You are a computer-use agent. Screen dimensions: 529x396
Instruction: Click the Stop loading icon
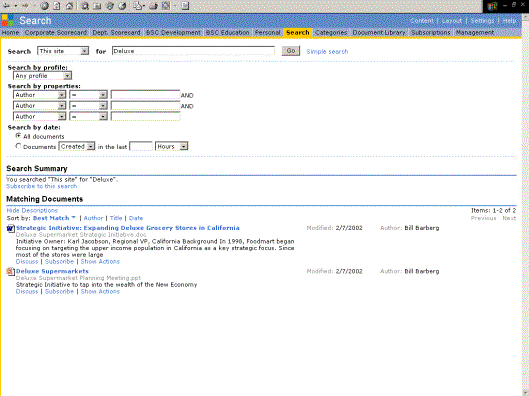coord(44,6)
